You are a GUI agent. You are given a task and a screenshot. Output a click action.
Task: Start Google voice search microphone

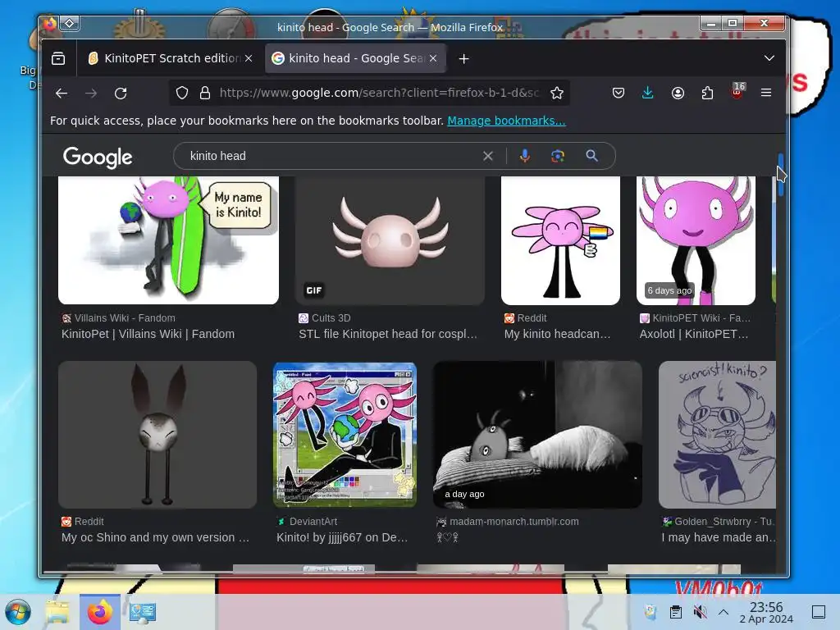(524, 156)
